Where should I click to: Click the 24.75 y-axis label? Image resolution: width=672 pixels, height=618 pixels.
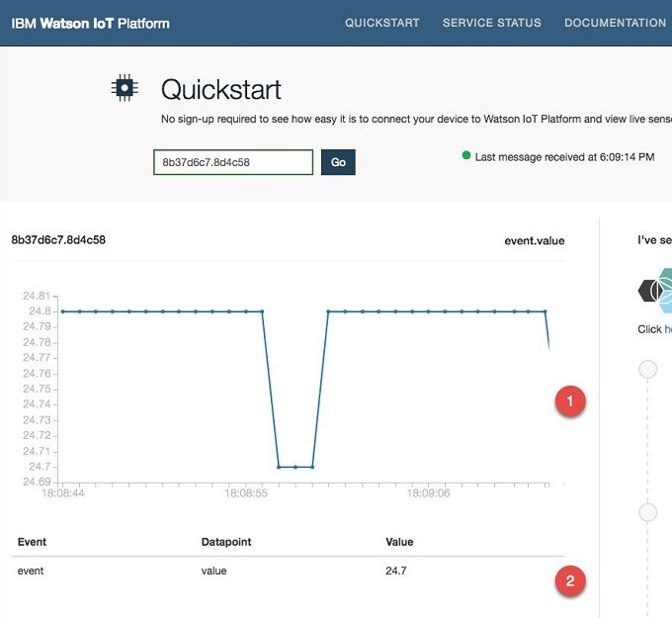37,389
